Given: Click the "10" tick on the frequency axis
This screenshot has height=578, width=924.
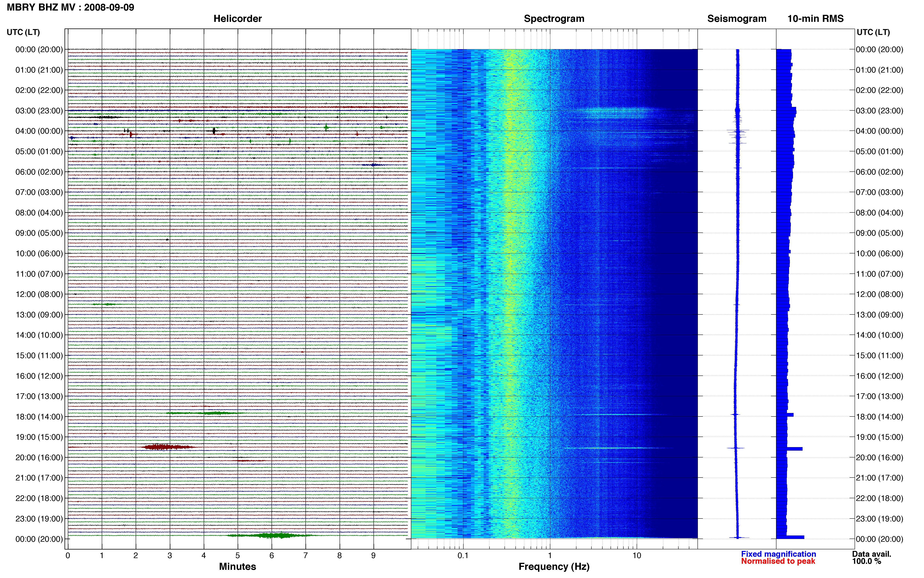Looking at the screenshot, I should (x=637, y=555).
